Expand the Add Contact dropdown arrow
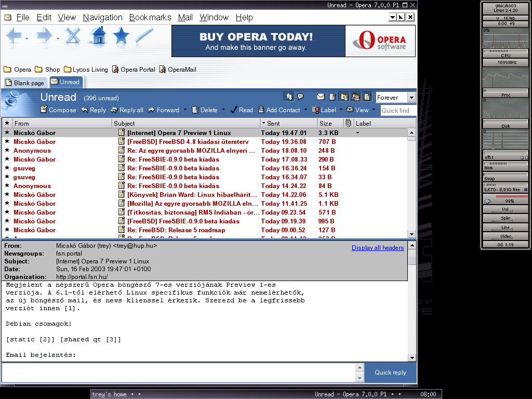The image size is (532, 399). coord(305,110)
